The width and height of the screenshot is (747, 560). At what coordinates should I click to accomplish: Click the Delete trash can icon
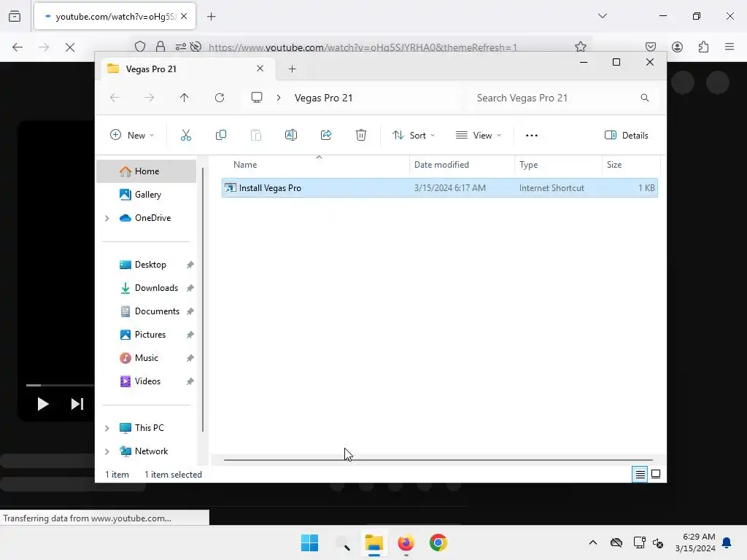pyautogui.click(x=361, y=135)
